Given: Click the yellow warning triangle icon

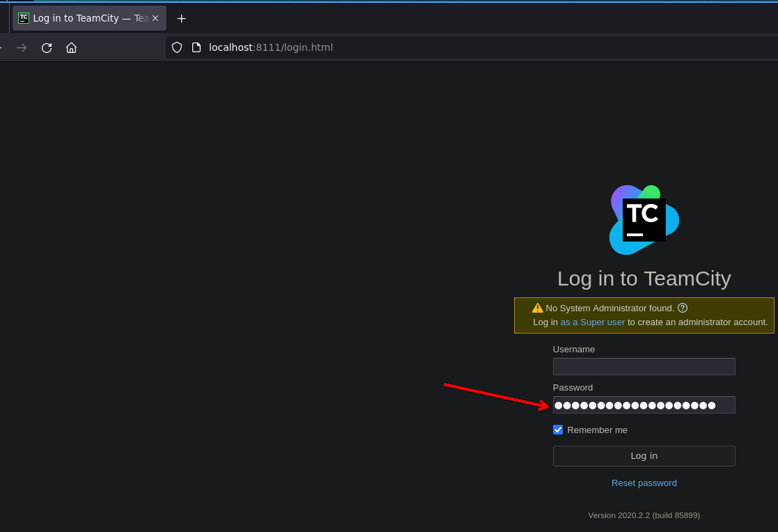Looking at the screenshot, I should (x=537, y=308).
